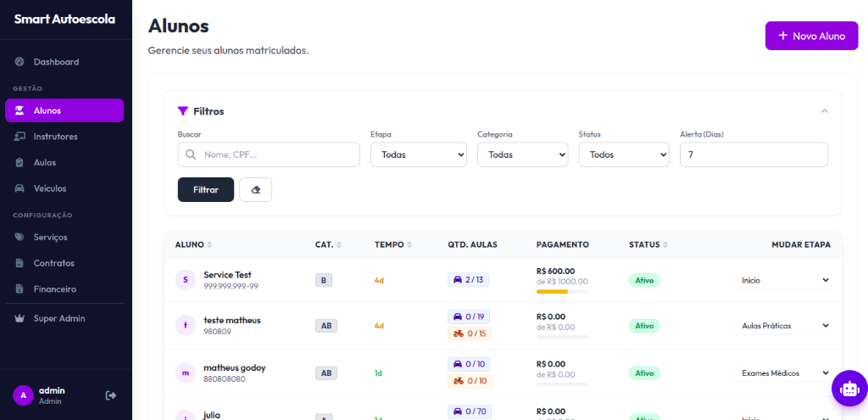868x420 pixels.
Task: Sort table by Cat. column arrows
Action: click(339, 245)
